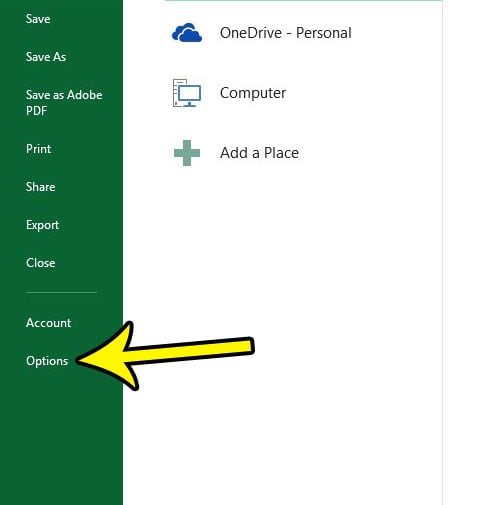The height and width of the screenshot is (505, 480).
Task: Open the Print page
Action: 39,149
